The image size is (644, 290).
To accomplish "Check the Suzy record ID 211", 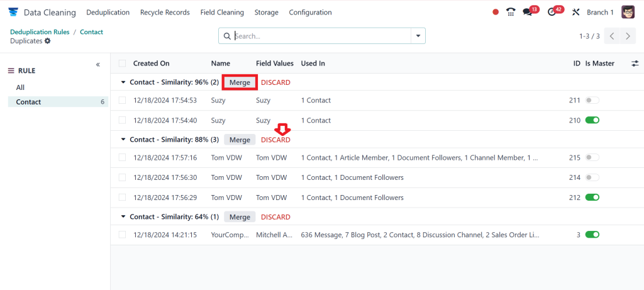I will click(x=122, y=100).
